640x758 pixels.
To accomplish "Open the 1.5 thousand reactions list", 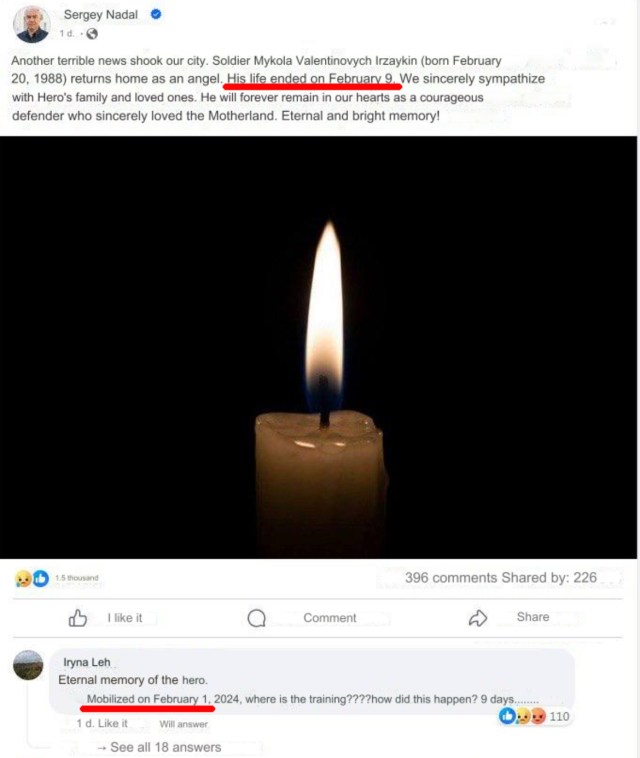I will (x=76, y=578).
